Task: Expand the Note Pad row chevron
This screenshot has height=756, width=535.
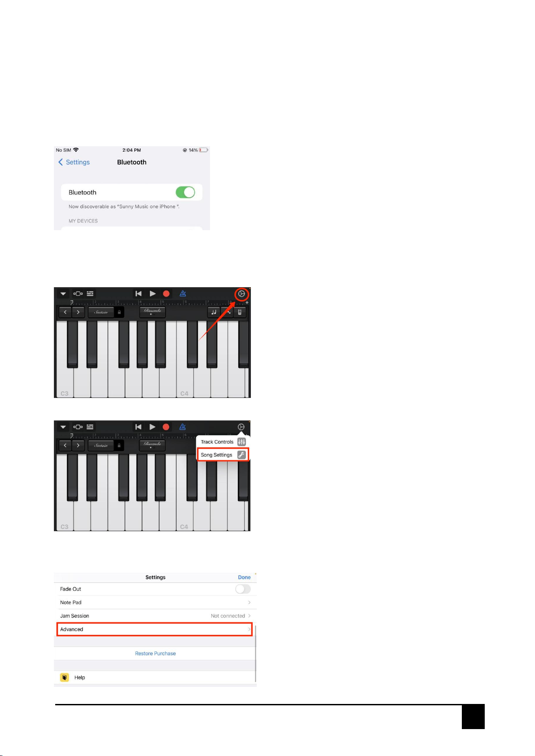Action: point(250,603)
